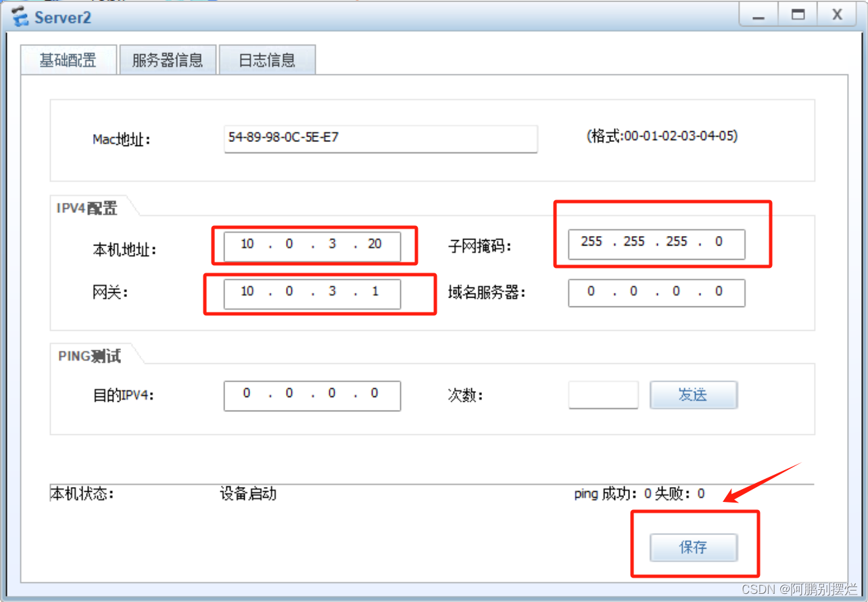The width and height of the screenshot is (868, 602).
Task: Click the IPV4配置 group label
Action: coord(87,208)
